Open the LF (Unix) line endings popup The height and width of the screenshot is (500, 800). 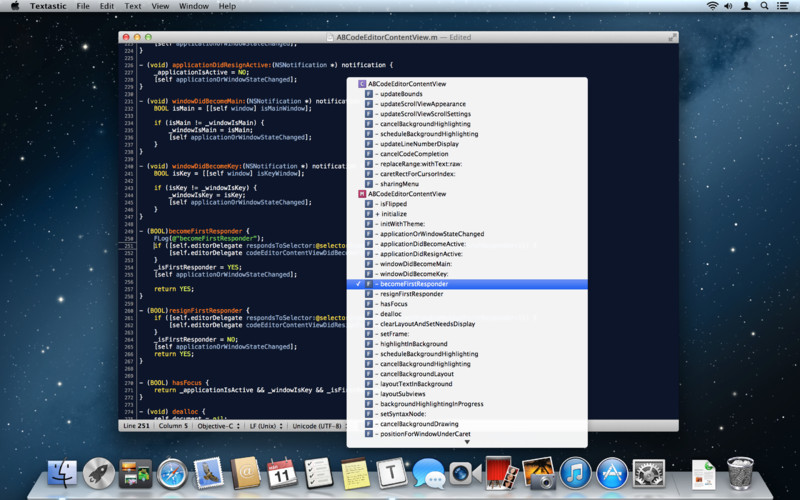[x=267, y=425]
